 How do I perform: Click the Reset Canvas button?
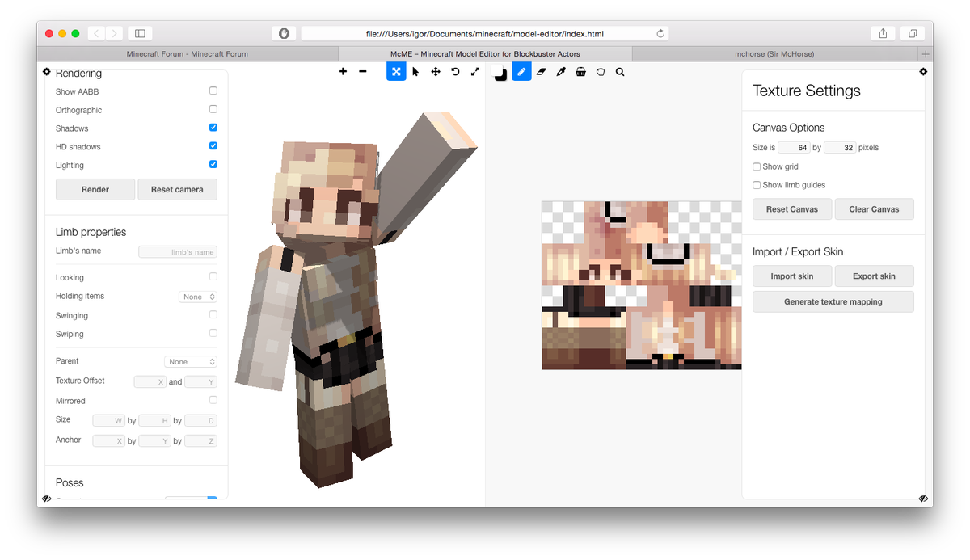tap(792, 208)
